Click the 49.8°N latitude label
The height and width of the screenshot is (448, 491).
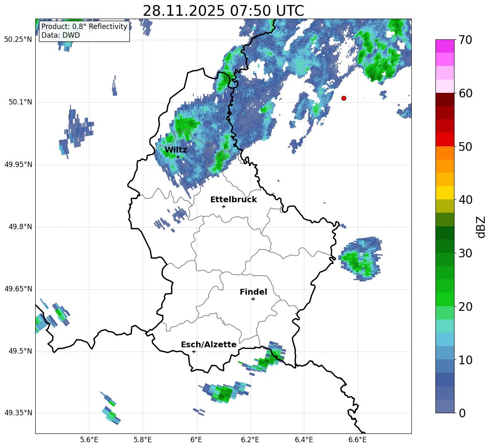[20, 227]
